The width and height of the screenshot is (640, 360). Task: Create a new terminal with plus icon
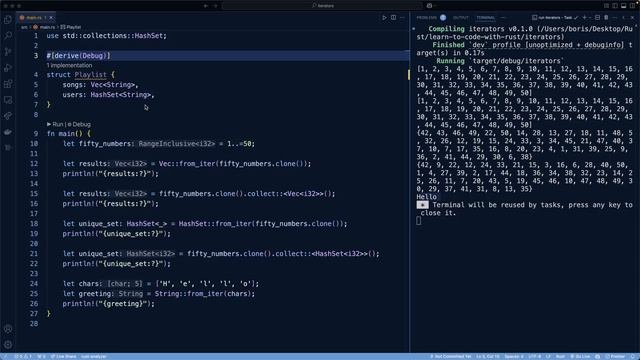(x=584, y=18)
